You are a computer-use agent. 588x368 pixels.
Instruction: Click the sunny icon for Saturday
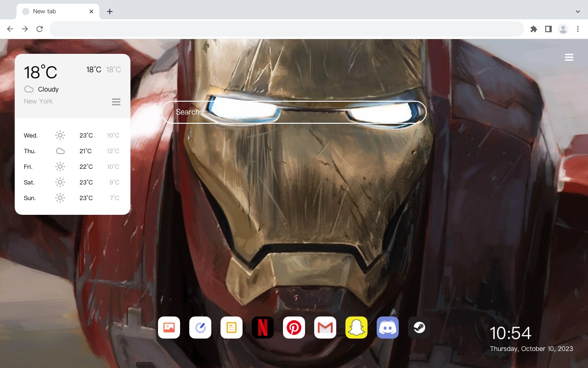click(x=60, y=182)
